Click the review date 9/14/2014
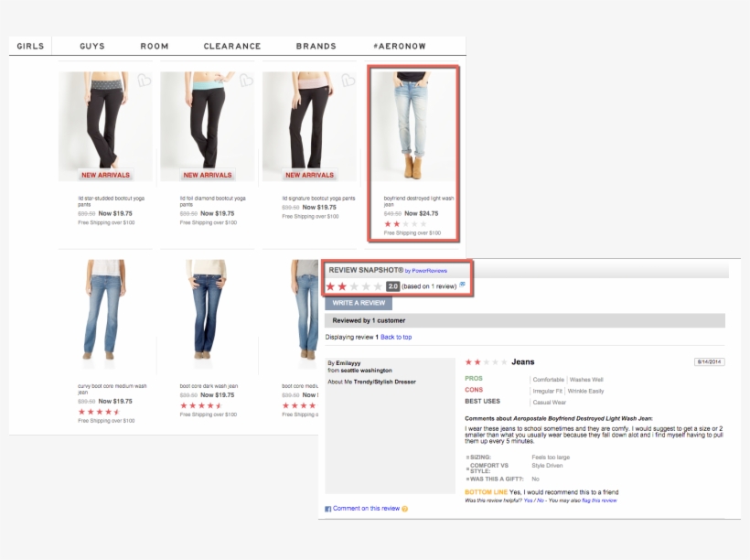This screenshot has width=750, height=560. 710,361
